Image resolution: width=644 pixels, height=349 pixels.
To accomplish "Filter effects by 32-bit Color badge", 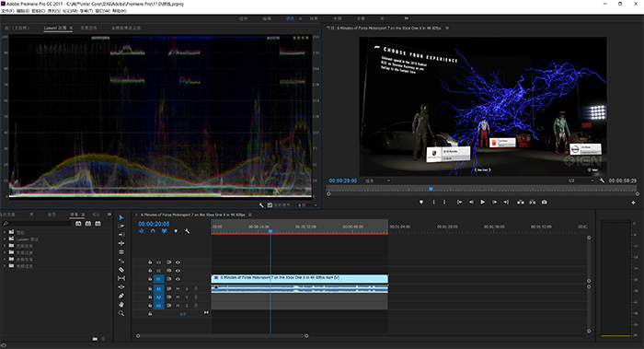I will click(88, 223).
